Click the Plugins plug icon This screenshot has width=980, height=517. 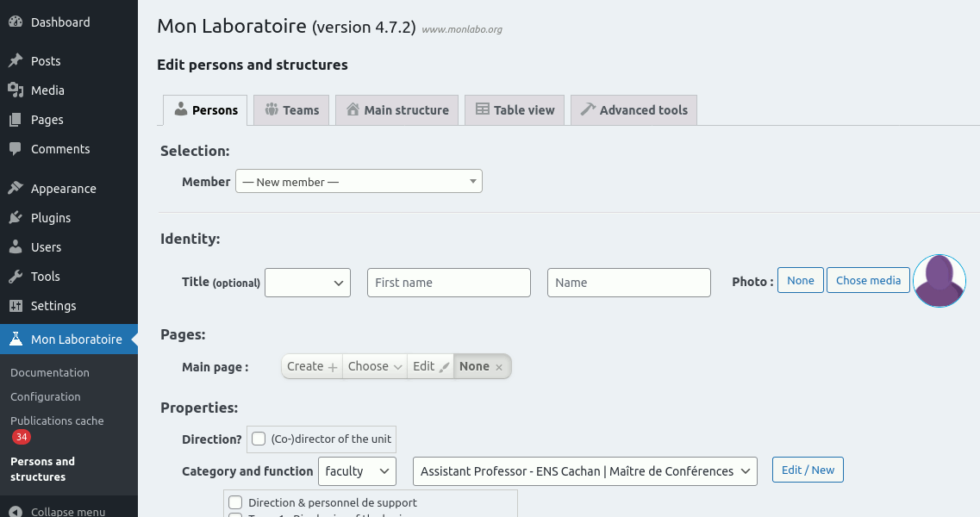coord(16,217)
